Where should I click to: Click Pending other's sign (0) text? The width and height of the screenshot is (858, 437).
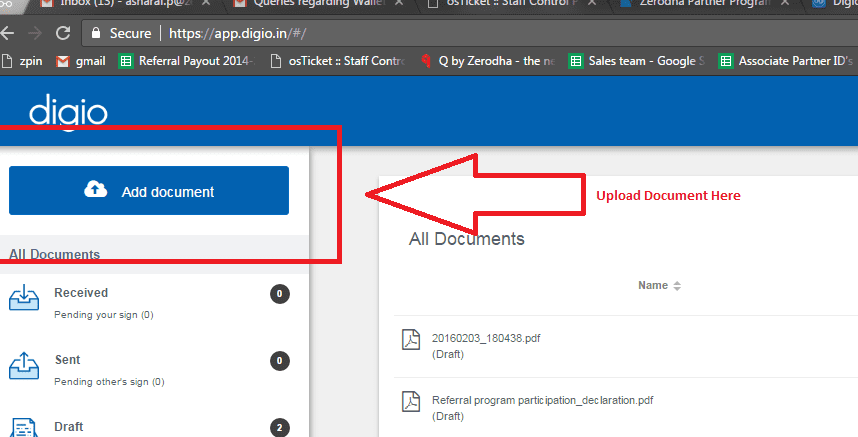pos(109,382)
